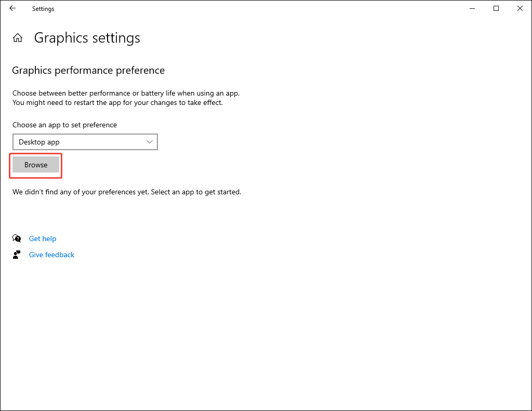Click the Choose an app to set preference label

(x=64, y=125)
